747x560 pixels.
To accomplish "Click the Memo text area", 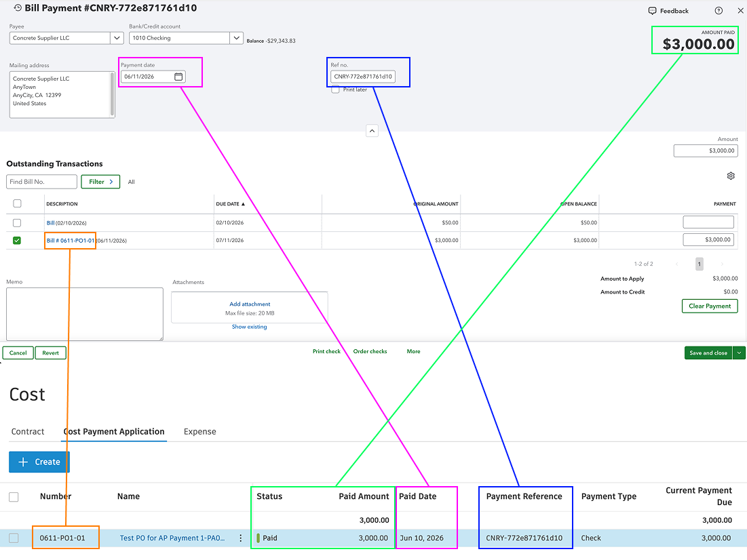I will (x=85, y=315).
